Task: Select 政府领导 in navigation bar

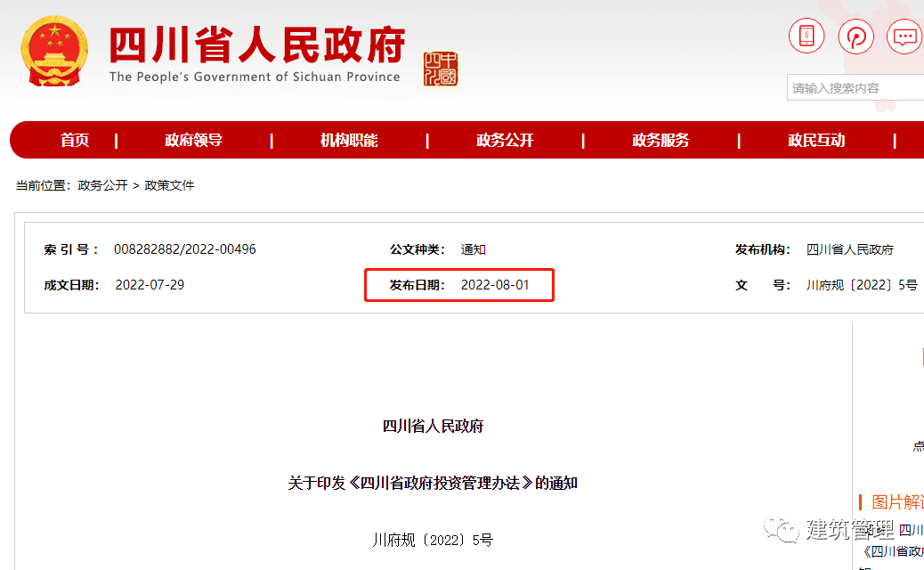Action: tap(193, 141)
